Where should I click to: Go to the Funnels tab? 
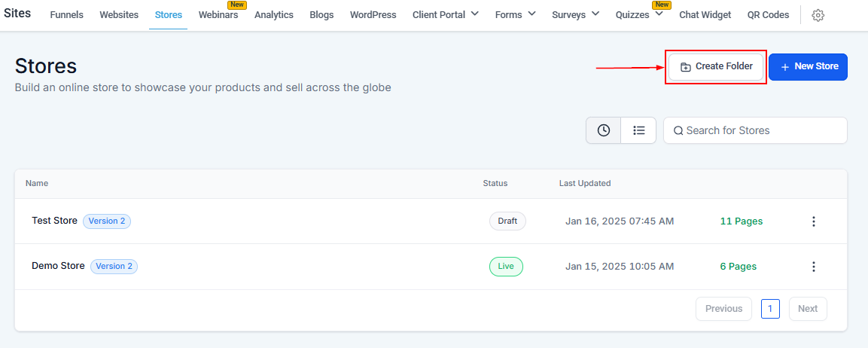(x=67, y=15)
